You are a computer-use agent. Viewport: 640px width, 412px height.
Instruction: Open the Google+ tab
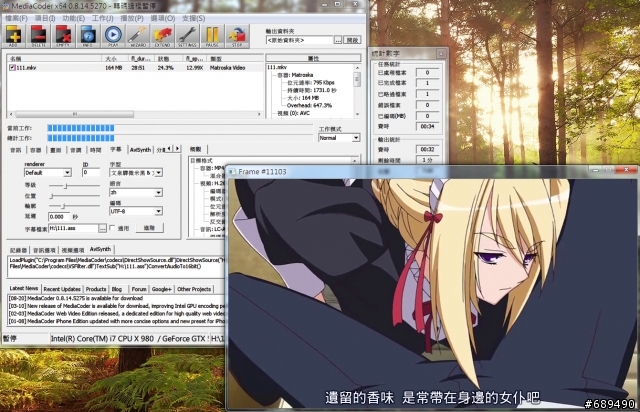click(162, 289)
